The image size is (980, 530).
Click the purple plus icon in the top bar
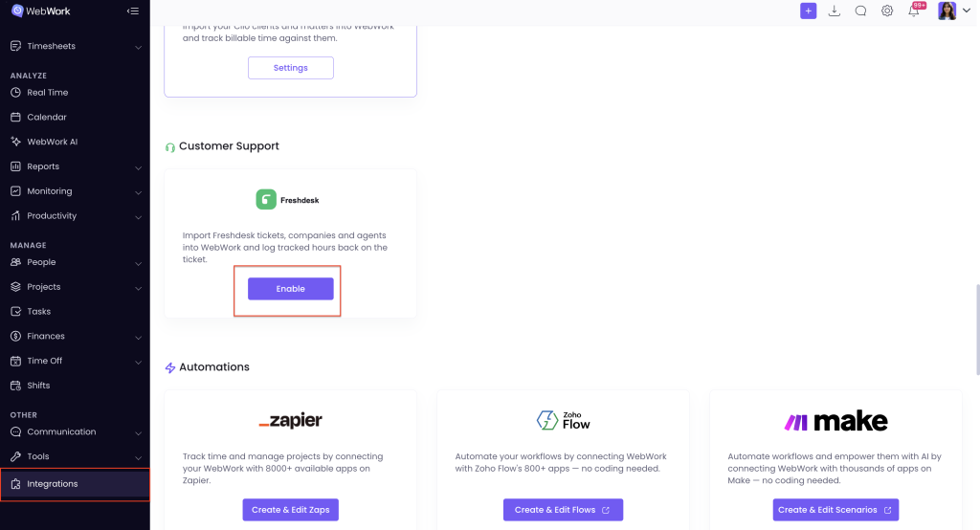[x=808, y=11]
